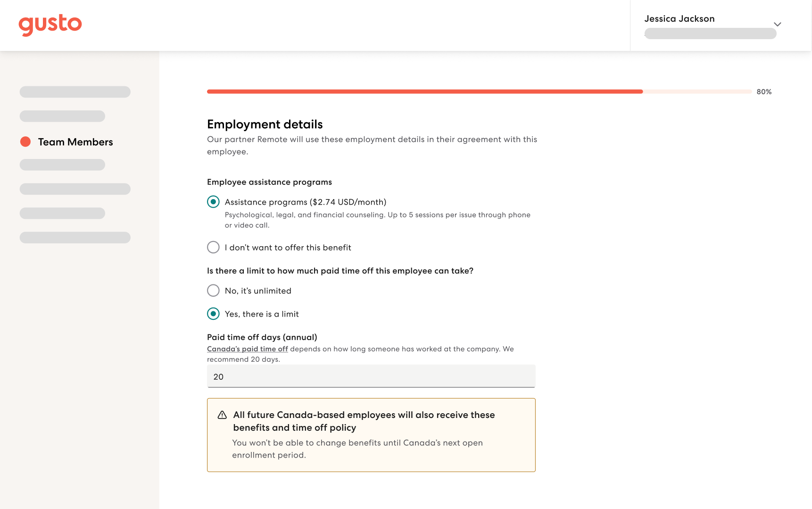Click the Gusto logo
812x509 pixels.
point(50,25)
